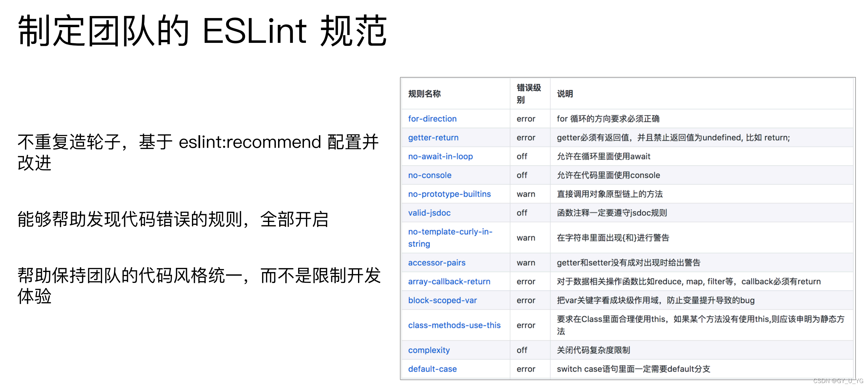Click description '允许在代码里面使用console'
The height and width of the screenshot is (387, 868).
(x=608, y=175)
